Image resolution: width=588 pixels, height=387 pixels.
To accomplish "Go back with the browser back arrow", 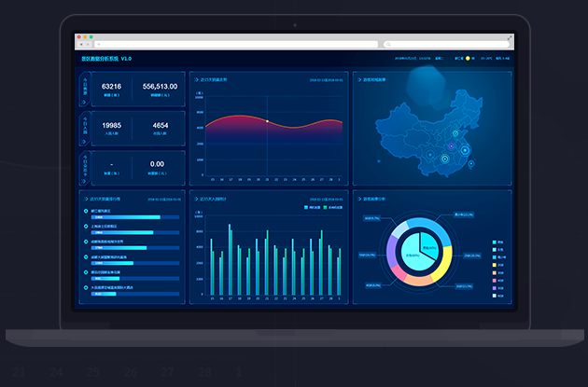I will point(81,44).
